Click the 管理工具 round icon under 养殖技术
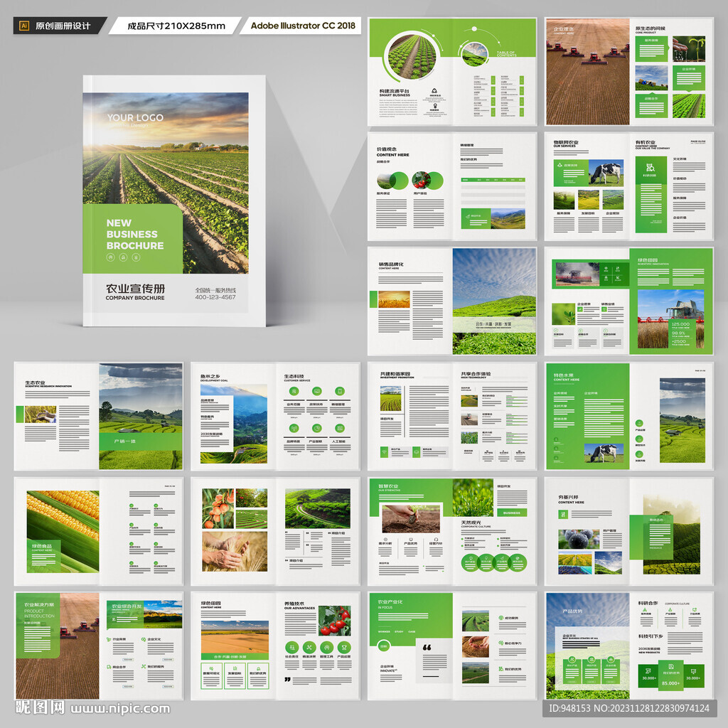Image resolution: width=728 pixels, height=728 pixels. 327,647
